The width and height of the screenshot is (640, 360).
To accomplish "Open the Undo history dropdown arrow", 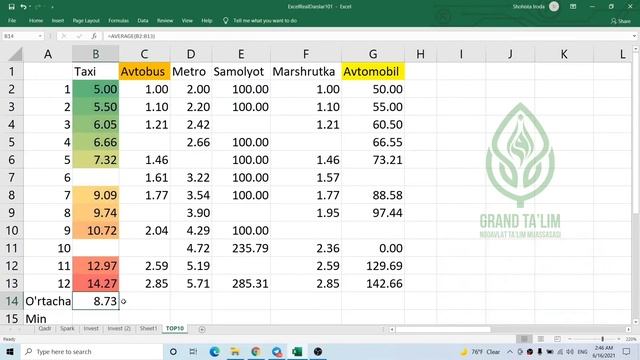I will click(30, 7).
